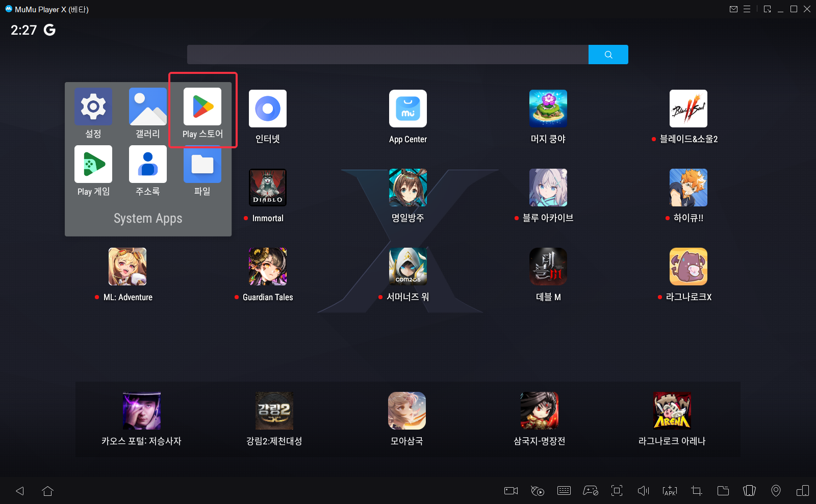Viewport: 816px width, 504px height.
Task: Launch 블레이드&소울2 game icon
Action: [x=688, y=109]
